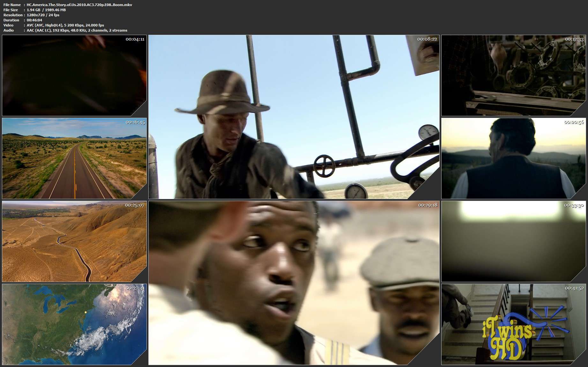Click the 00:08:22 timestamp label
588x367 pixels.
[427, 39]
